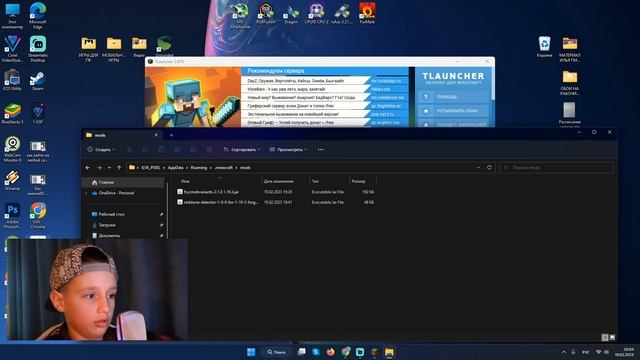Add a new Explorer tab
Viewport: 640px width, 360px height.
[171, 135]
